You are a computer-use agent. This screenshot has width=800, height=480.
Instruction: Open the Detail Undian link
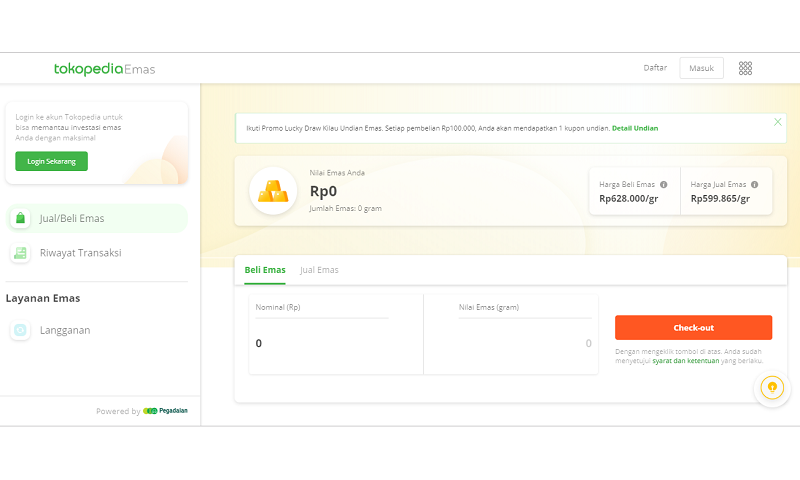(635, 128)
